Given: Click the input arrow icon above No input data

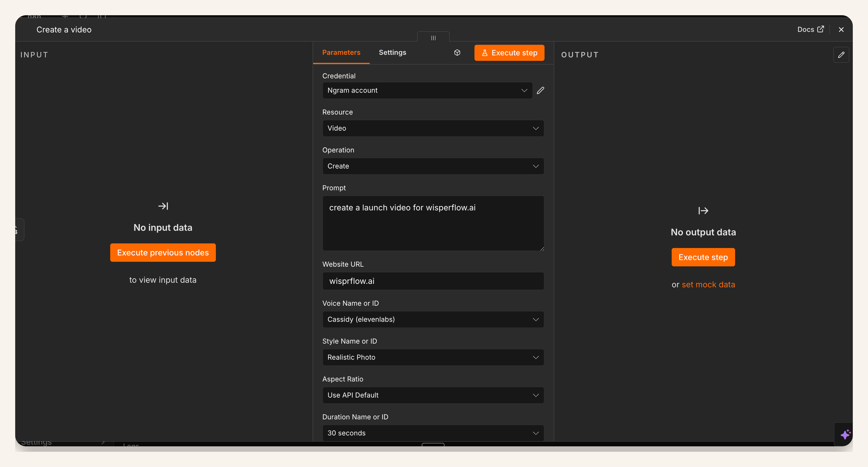Looking at the screenshot, I should point(163,206).
